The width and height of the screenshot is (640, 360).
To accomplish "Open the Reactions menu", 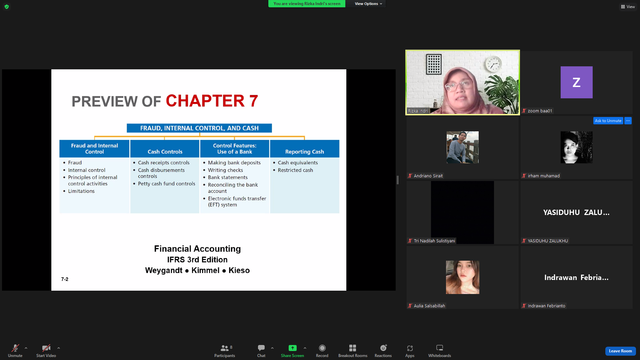I will tap(383, 350).
